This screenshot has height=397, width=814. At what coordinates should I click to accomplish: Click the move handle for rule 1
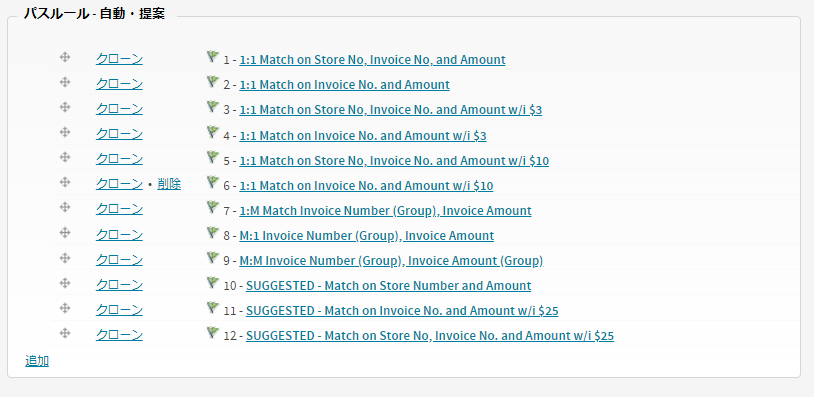click(65, 57)
